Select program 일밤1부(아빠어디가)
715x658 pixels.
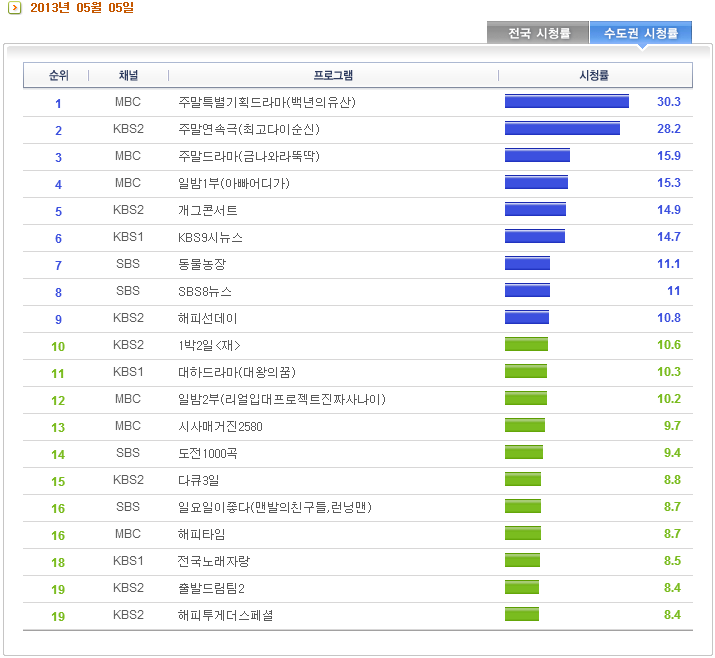coord(234,183)
